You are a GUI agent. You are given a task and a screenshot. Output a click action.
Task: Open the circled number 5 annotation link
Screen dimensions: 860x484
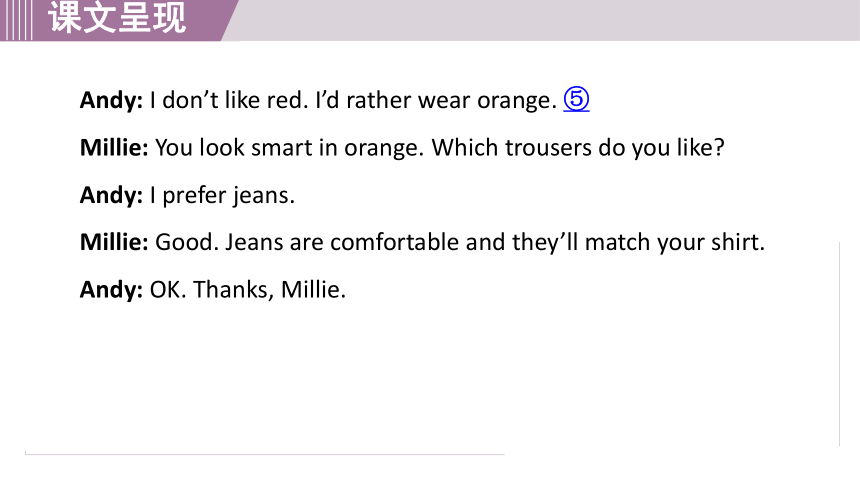click(576, 99)
